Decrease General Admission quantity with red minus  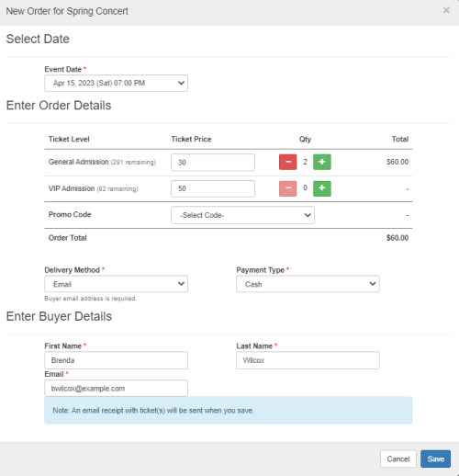pos(287,162)
